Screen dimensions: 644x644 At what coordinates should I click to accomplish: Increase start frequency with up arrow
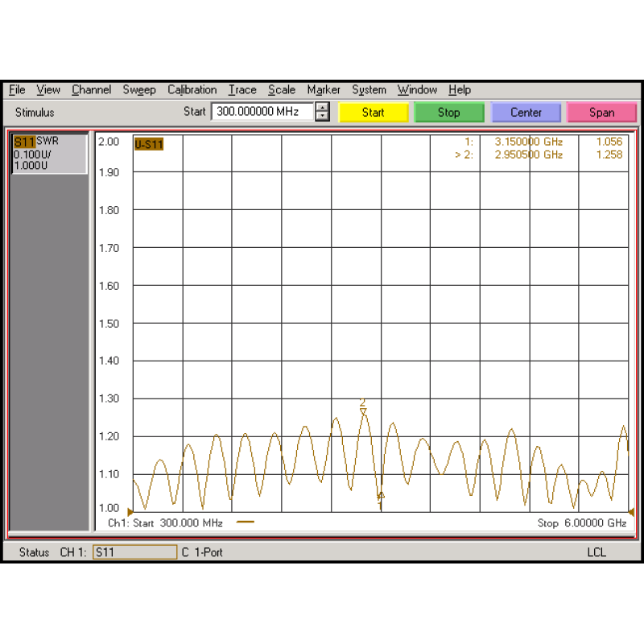point(323,107)
